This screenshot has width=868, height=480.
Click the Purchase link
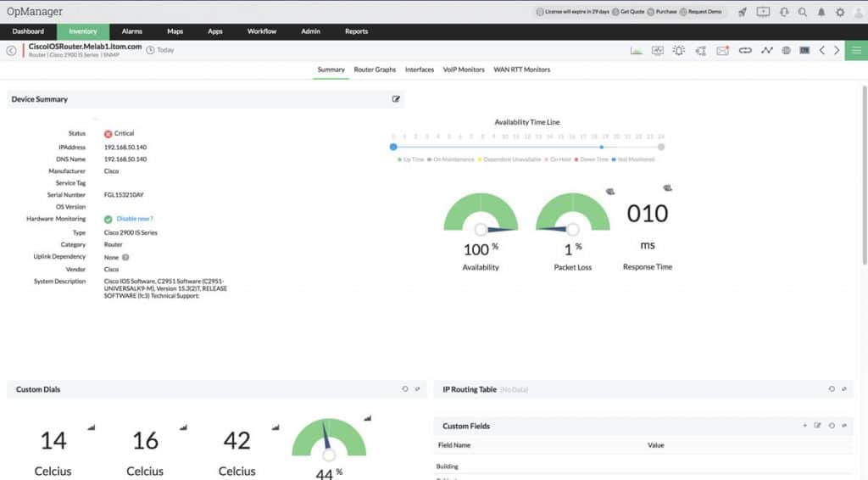(x=662, y=12)
